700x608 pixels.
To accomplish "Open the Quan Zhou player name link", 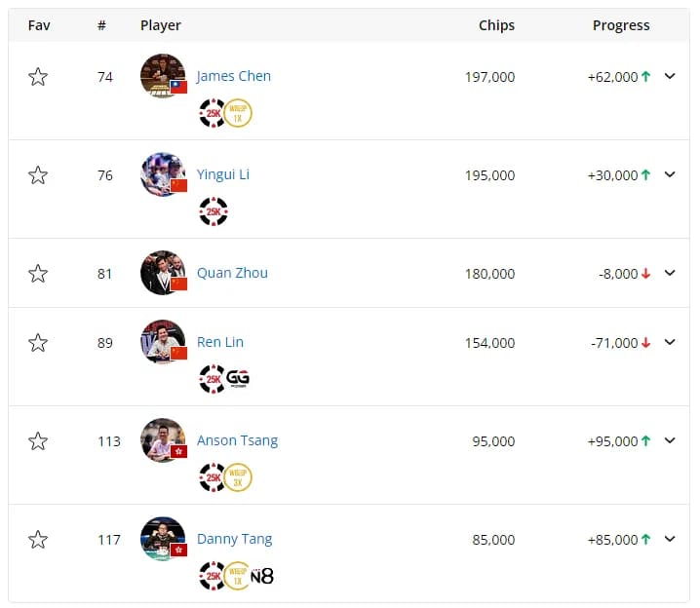I will point(232,273).
